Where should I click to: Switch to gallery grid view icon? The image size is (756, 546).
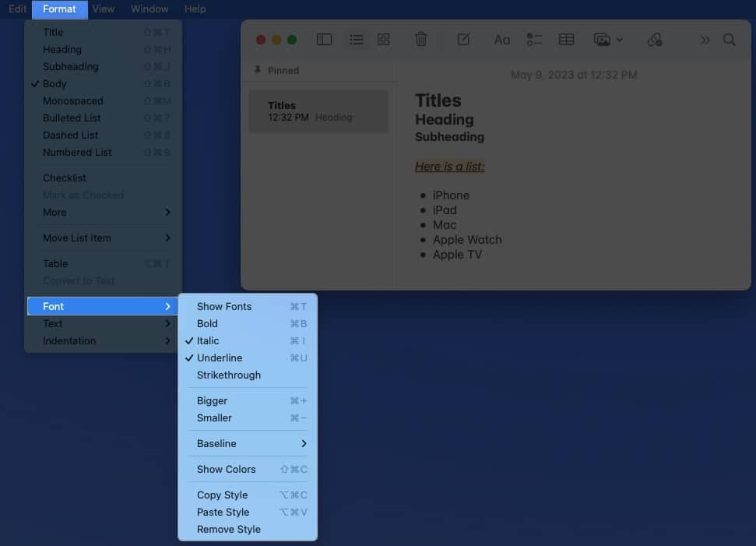[x=384, y=40]
